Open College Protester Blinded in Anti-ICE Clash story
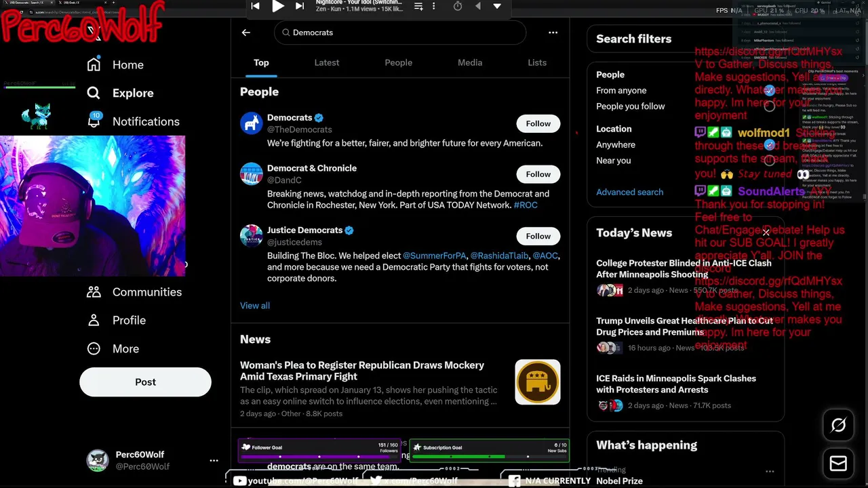868x488 pixels. click(x=684, y=268)
